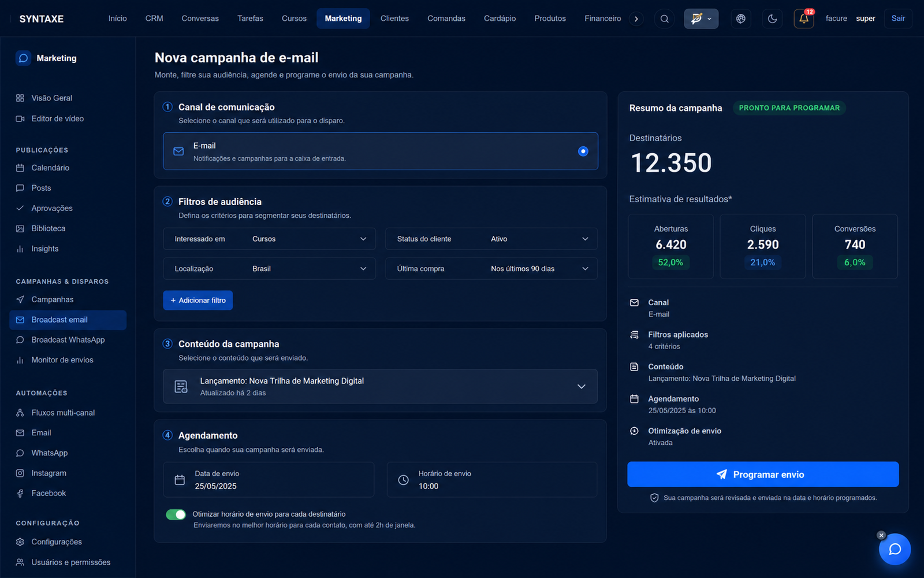924x578 pixels.
Task: Open Última compra dropdown
Action: (x=491, y=269)
